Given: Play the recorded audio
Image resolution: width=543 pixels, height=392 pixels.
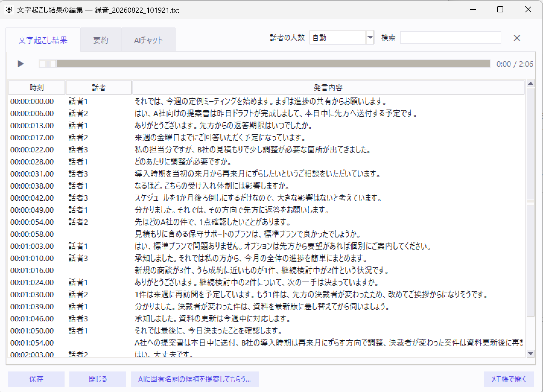Looking at the screenshot, I should 21,64.
